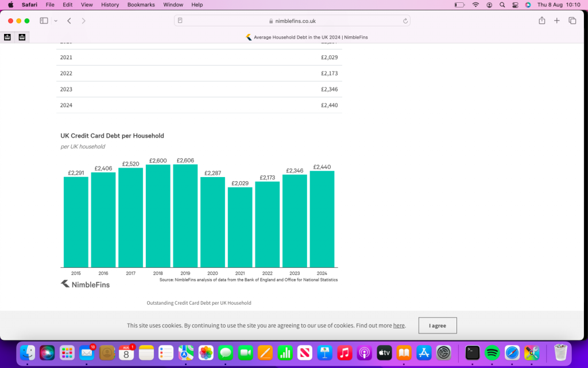Open the History menu
Image resolution: width=588 pixels, height=368 pixels.
[x=110, y=5]
